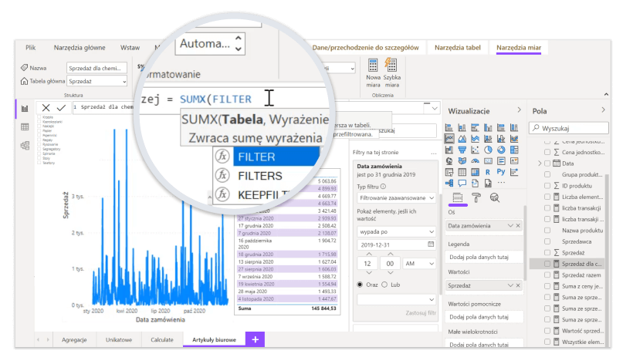The image size is (623, 364).
Task: Select the Oraz radio option
Action: point(360,285)
